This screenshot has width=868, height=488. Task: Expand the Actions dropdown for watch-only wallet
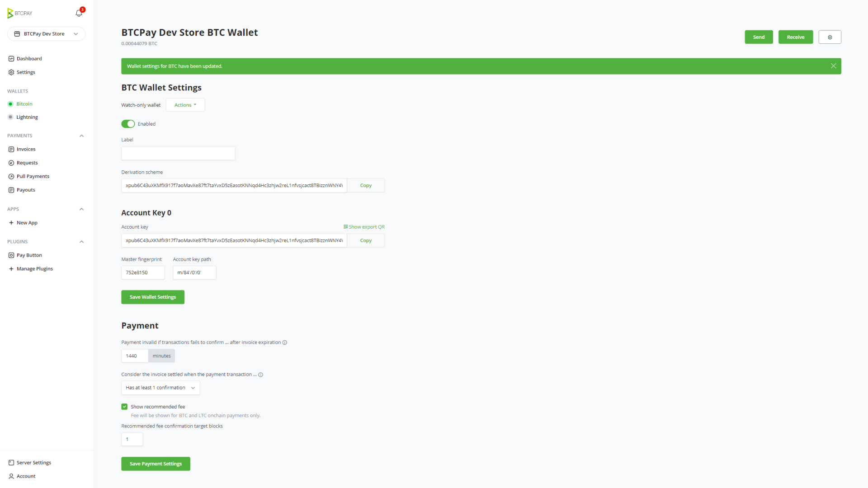tap(185, 105)
